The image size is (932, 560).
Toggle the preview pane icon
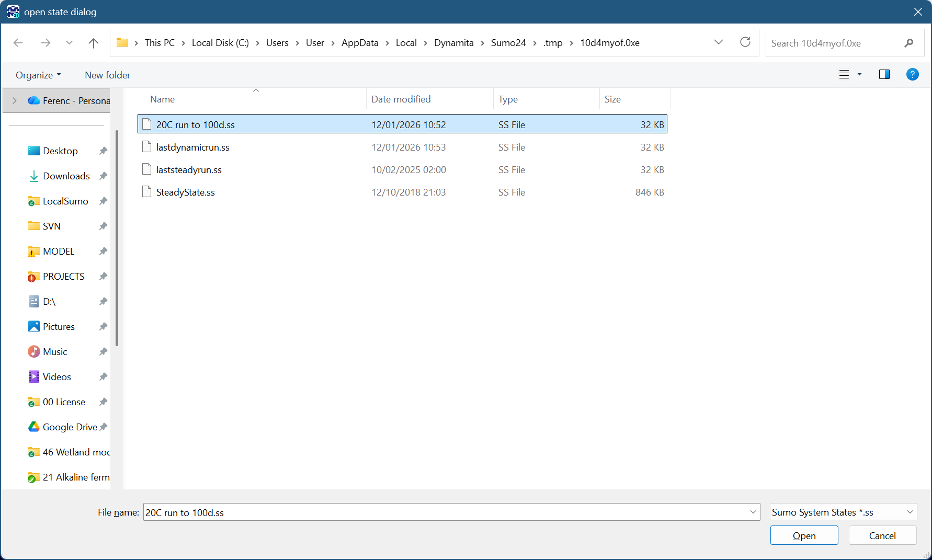coord(884,75)
